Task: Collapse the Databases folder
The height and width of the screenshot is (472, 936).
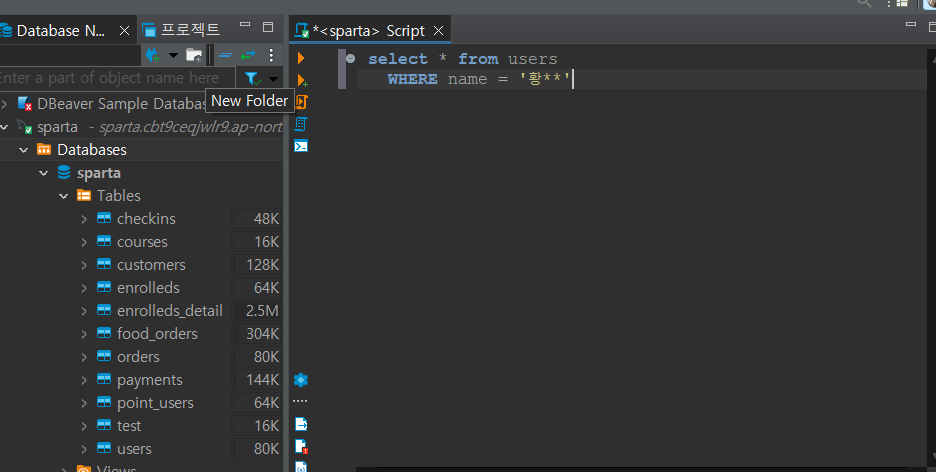Action: coord(24,150)
